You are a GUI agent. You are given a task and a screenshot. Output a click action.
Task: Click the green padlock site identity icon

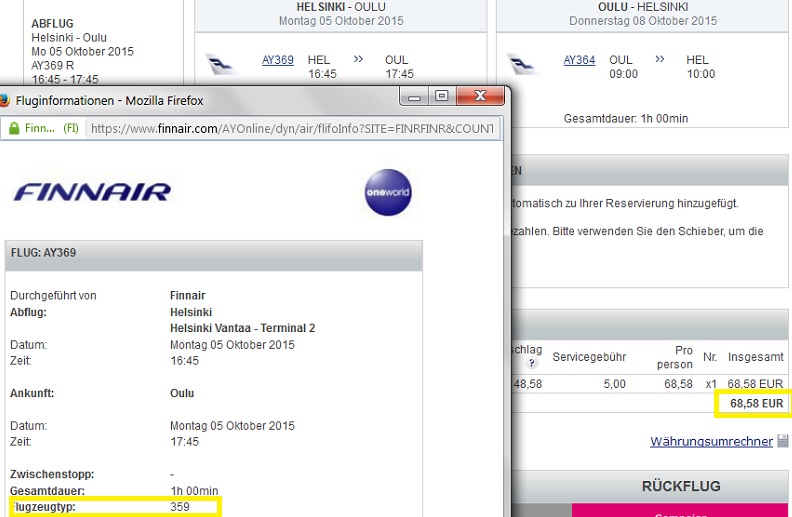click(x=14, y=128)
